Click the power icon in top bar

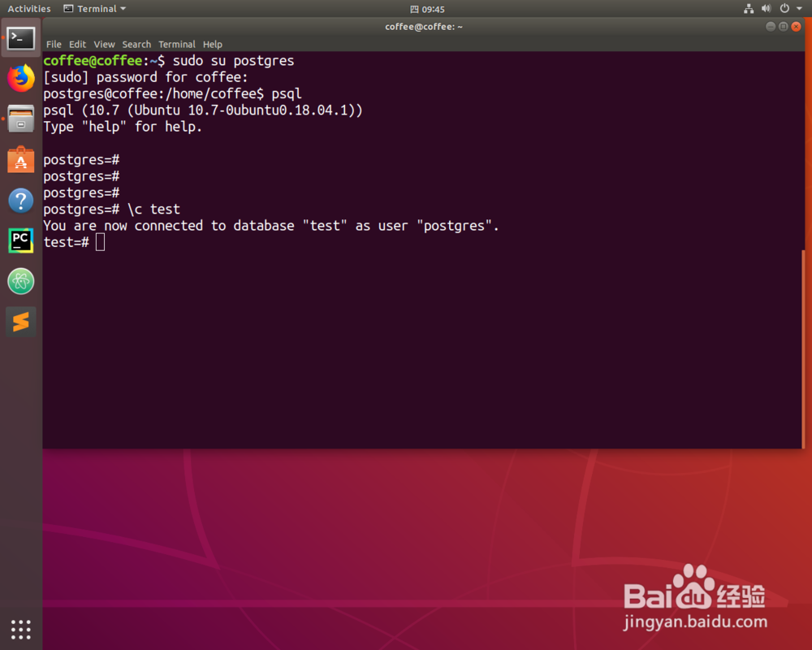784,8
